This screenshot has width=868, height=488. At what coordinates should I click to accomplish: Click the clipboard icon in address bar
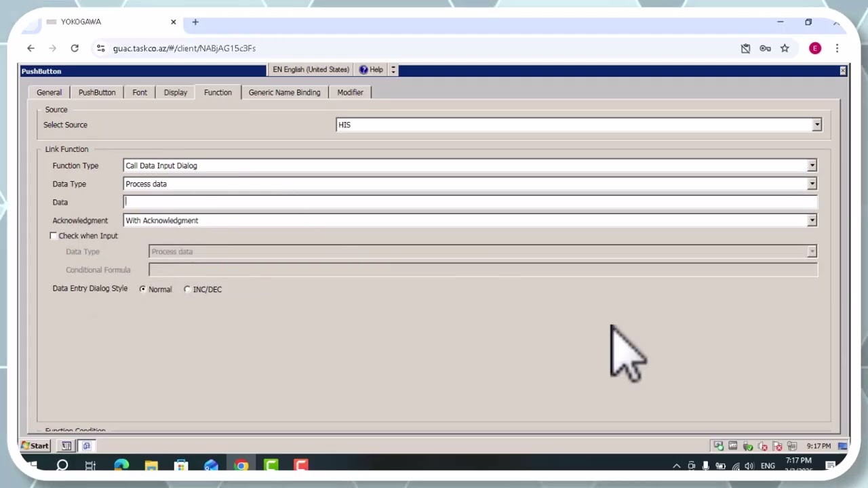tap(745, 48)
